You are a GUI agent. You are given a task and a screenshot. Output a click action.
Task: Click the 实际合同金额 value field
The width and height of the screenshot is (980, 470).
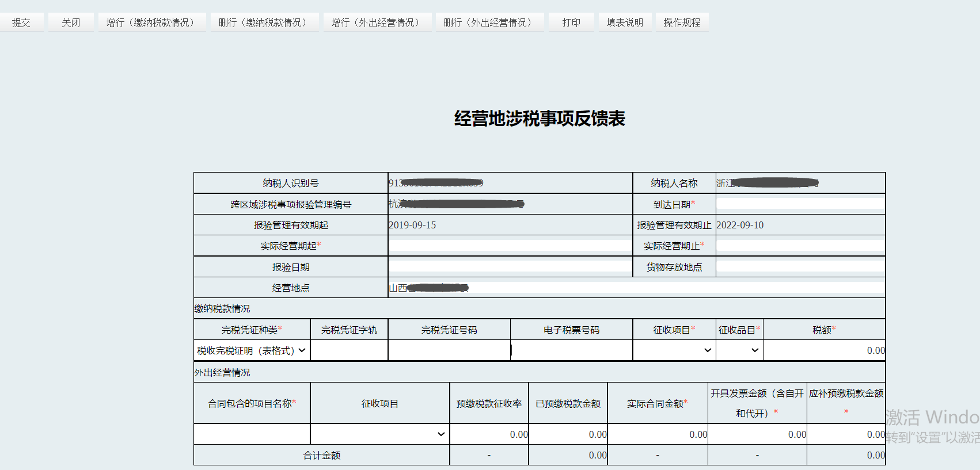pyautogui.click(x=658, y=434)
